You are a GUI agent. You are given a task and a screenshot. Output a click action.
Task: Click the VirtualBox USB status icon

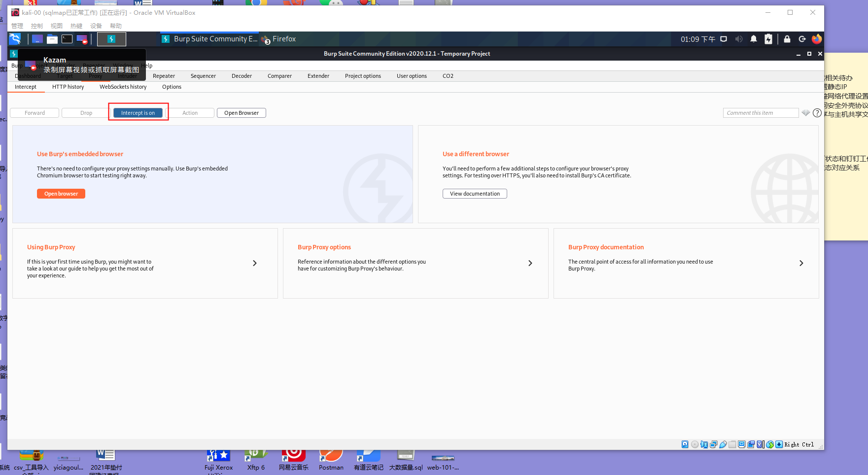(723, 444)
